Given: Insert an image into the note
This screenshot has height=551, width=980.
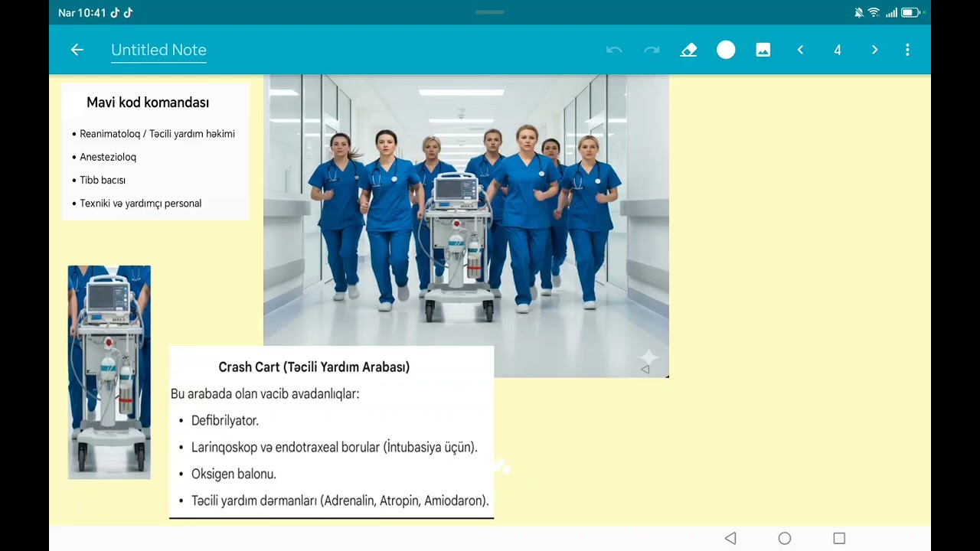Looking at the screenshot, I should click(763, 50).
